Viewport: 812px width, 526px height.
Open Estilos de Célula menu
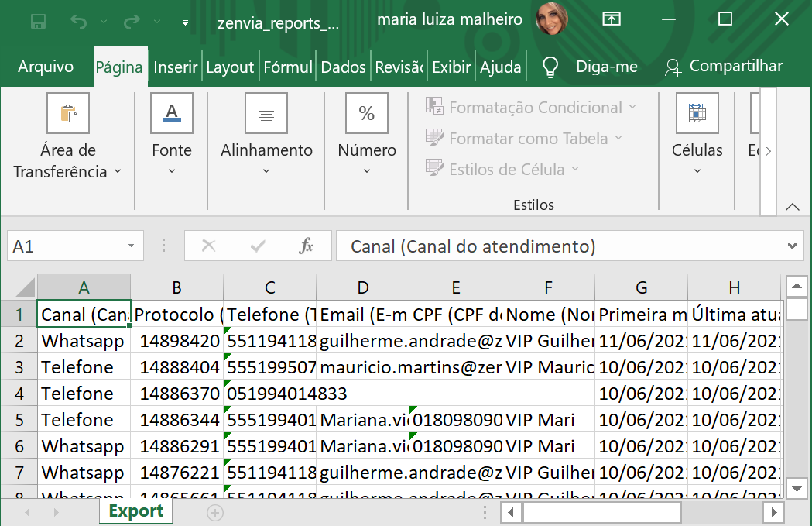pos(502,170)
